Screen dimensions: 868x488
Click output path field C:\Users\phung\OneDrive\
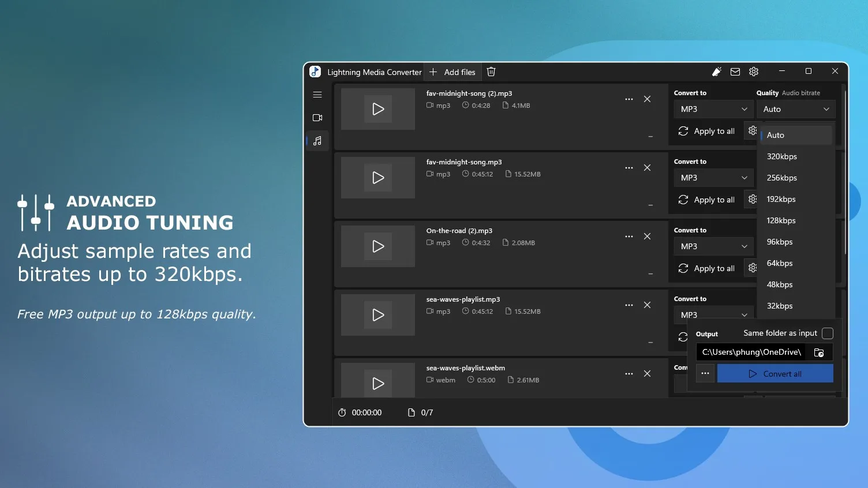pyautogui.click(x=751, y=352)
